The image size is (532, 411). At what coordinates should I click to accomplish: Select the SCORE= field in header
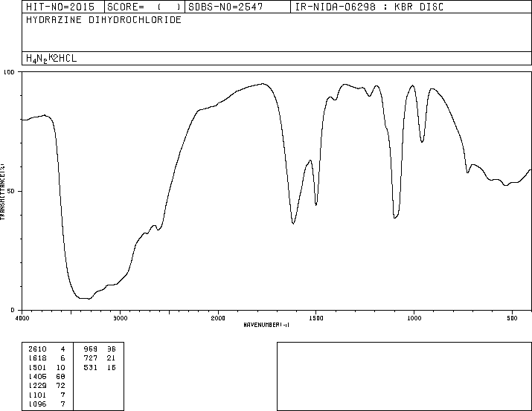click(x=144, y=7)
